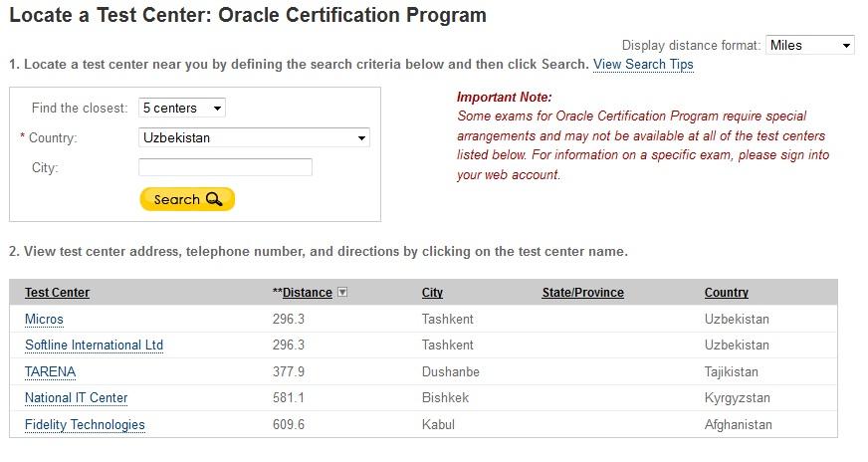Viewport: 868px width, 462px height.
Task: Expand the Find the closest centers dropdown
Action: click(182, 108)
